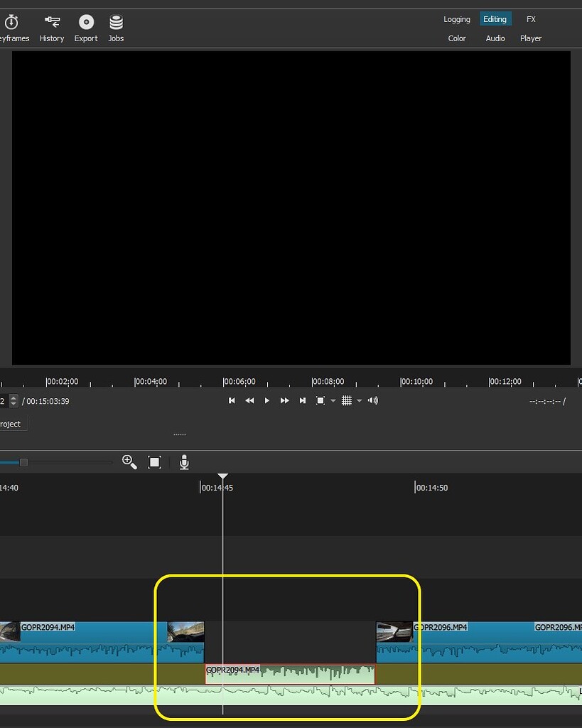Image resolution: width=582 pixels, height=728 pixels.
Task: Select the Audio layout tab
Action: click(x=495, y=38)
